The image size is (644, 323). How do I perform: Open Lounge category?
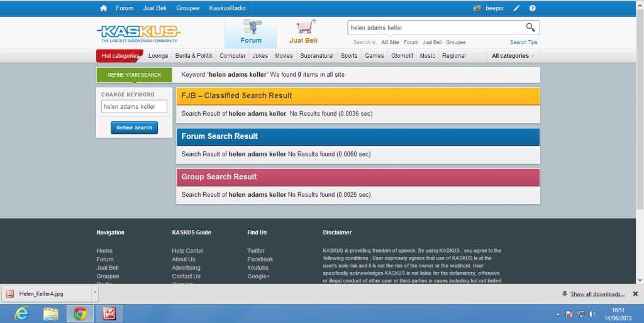(x=158, y=56)
